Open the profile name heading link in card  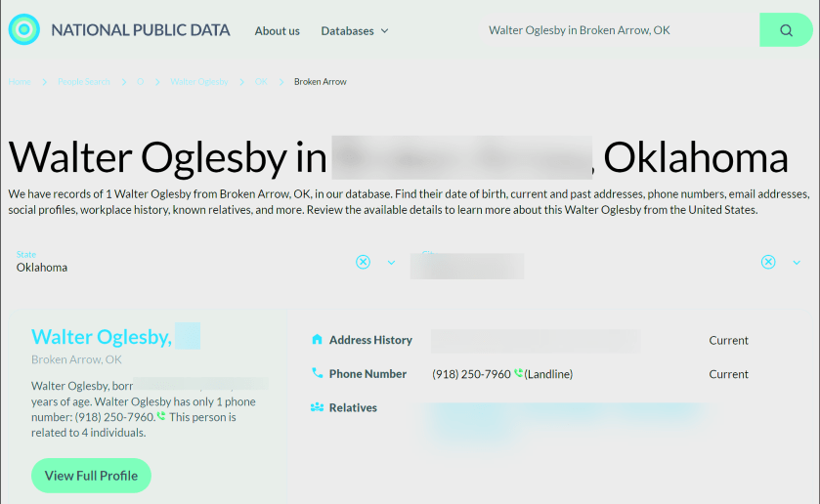tap(102, 337)
